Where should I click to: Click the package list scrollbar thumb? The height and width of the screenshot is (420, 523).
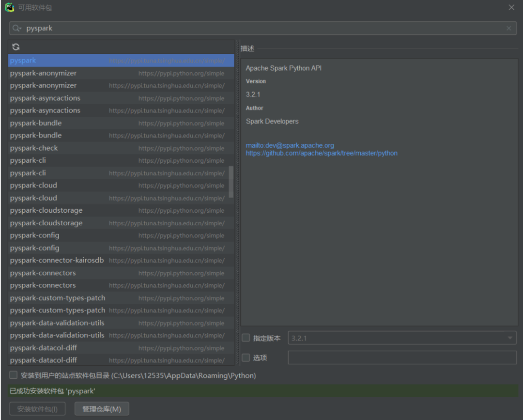click(x=231, y=182)
